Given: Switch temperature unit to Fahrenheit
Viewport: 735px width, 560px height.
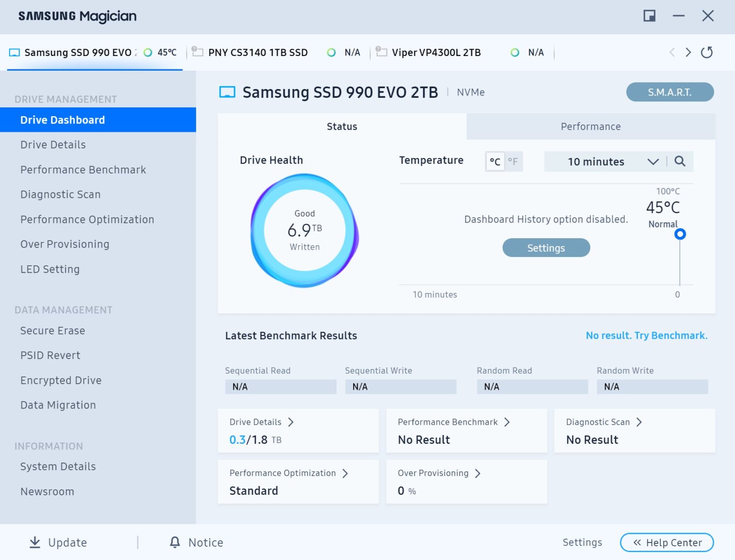Looking at the screenshot, I should pos(513,162).
